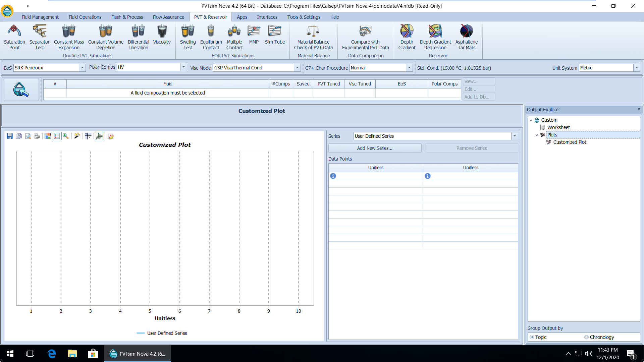This screenshot has height=362, width=644.
Task: Click the select fluid droplet button
Action: click(x=21, y=89)
